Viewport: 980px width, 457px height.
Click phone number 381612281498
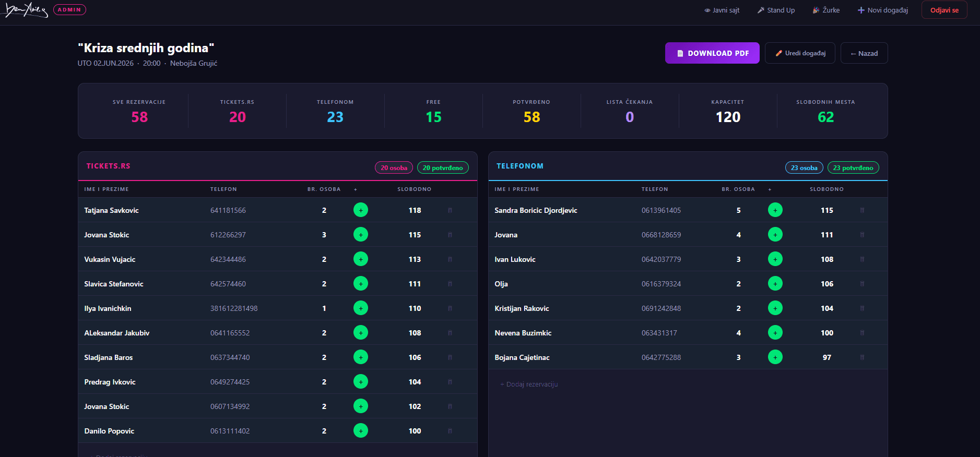pos(234,308)
